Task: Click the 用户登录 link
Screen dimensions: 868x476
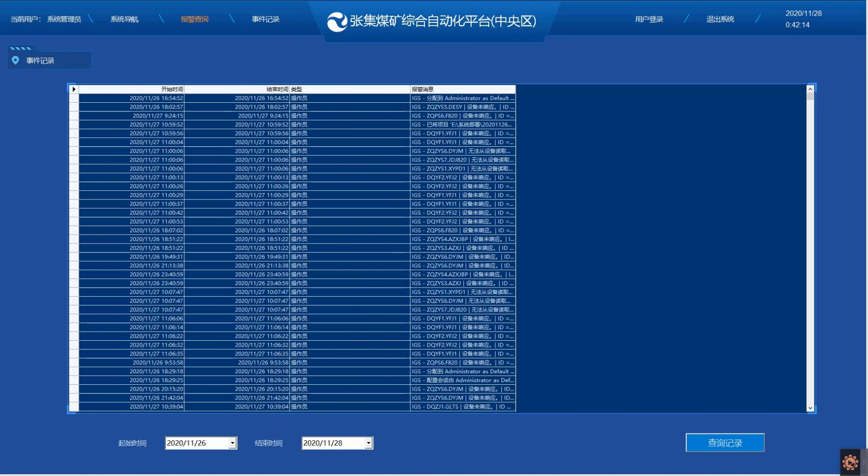Action: tap(649, 19)
